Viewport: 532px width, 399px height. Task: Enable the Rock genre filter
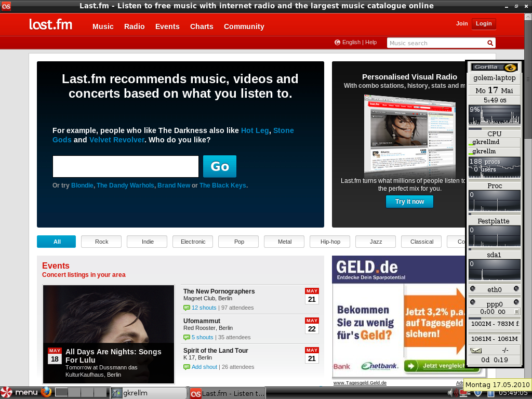pyautogui.click(x=101, y=241)
